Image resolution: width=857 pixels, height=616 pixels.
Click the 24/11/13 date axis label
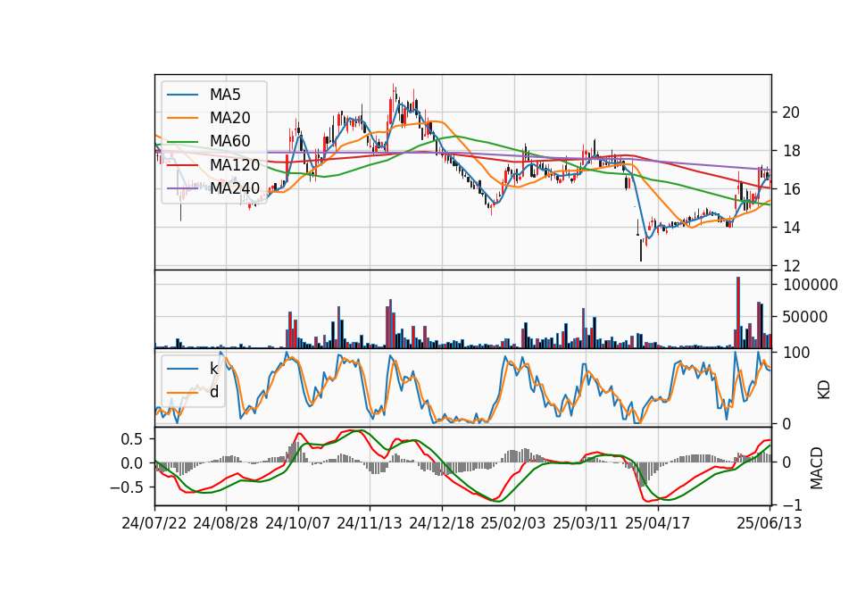[x=370, y=523]
